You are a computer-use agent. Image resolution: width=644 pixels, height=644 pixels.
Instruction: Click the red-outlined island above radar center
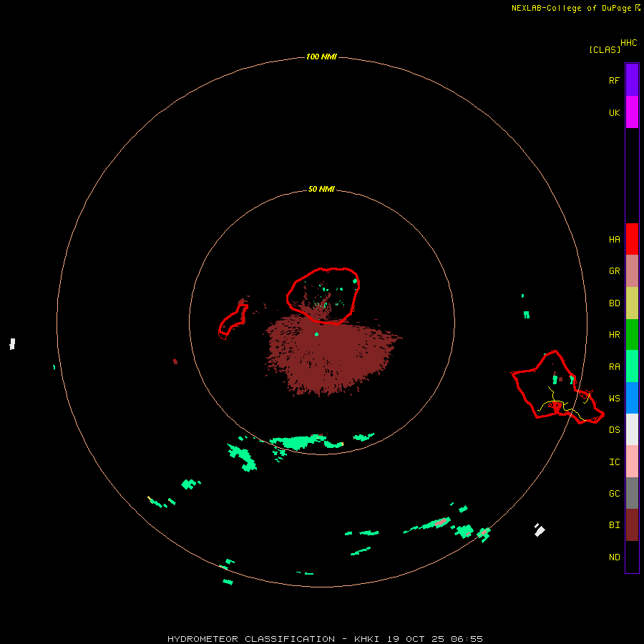[x=323, y=296]
